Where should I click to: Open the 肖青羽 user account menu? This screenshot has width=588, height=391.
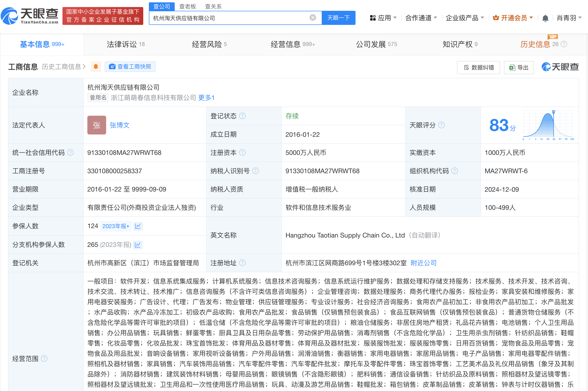click(569, 18)
